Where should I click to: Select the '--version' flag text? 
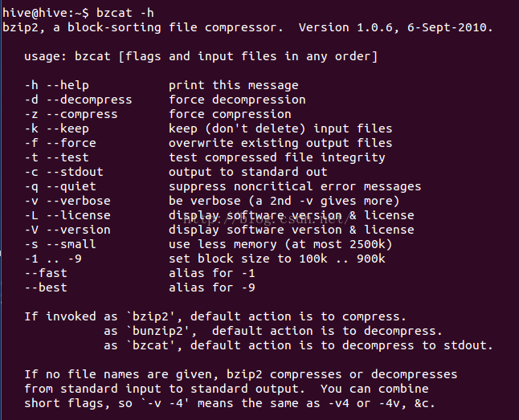(x=79, y=230)
